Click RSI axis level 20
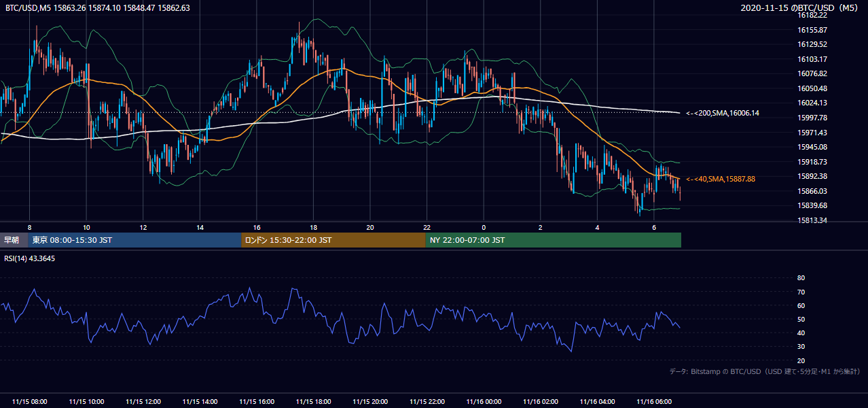This screenshot has height=408, width=868. pyautogui.click(x=801, y=360)
